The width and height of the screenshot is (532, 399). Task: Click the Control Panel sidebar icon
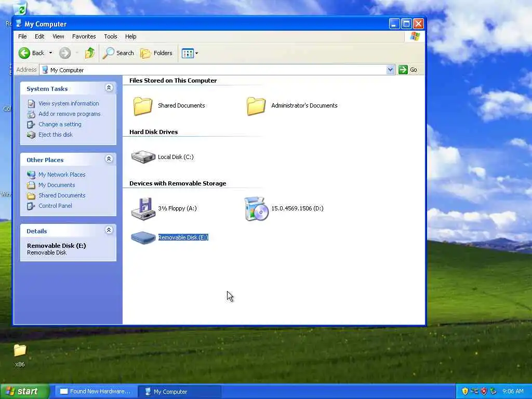[31, 206]
